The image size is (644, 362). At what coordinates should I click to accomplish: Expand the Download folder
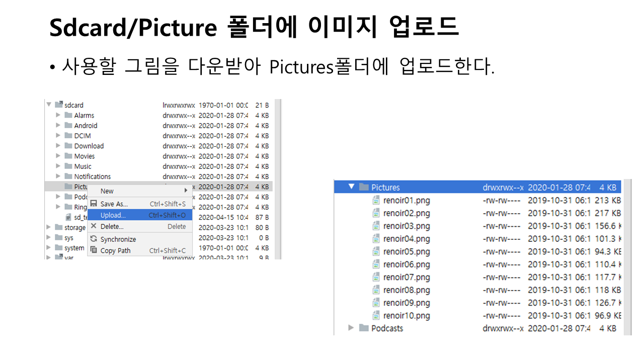(x=58, y=146)
